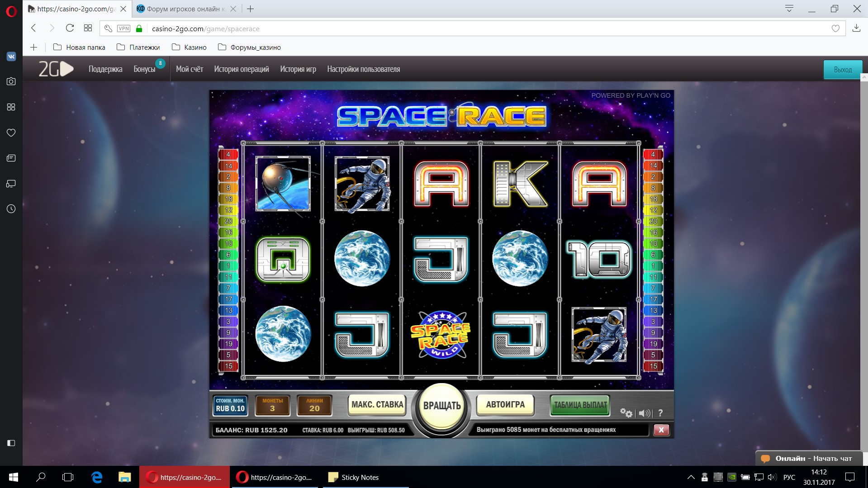Open История игр page
Image resolution: width=868 pixels, height=488 pixels.
click(298, 69)
